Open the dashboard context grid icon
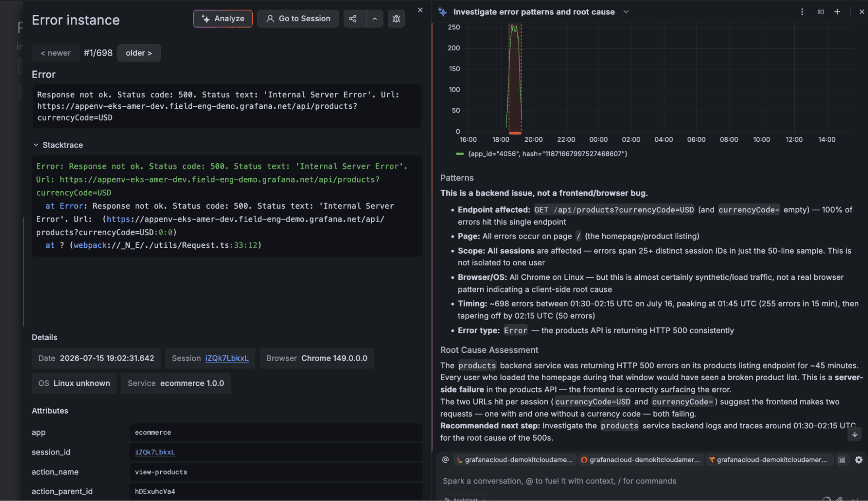Viewport: 868px width, 501px height. point(842,460)
